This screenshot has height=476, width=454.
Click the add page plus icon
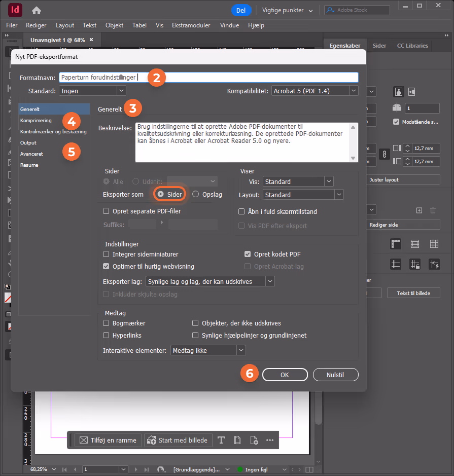click(x=419, y=210)
